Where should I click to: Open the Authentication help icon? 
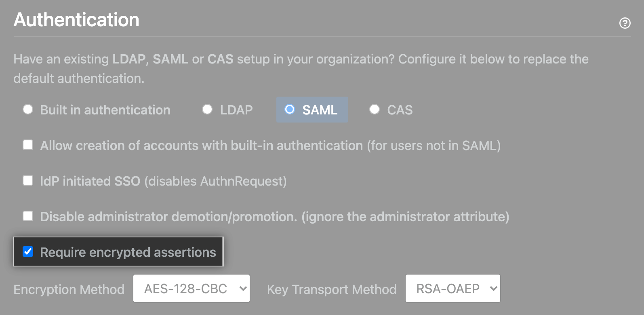pos(625,23)
